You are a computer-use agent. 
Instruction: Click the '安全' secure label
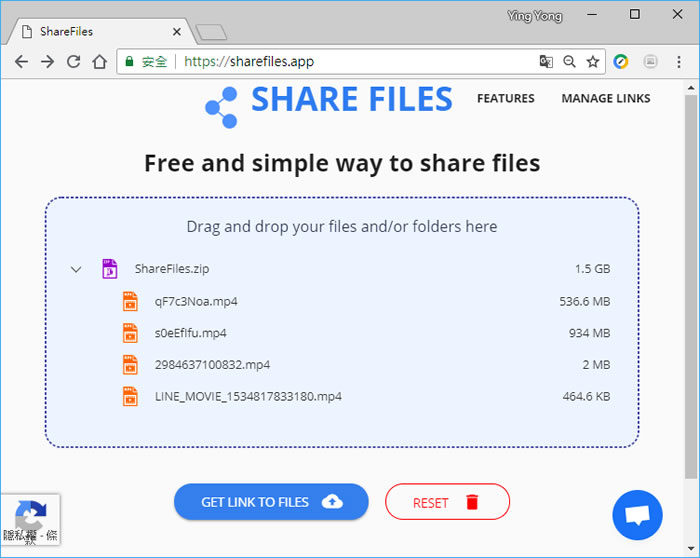[x=154, y=62]
